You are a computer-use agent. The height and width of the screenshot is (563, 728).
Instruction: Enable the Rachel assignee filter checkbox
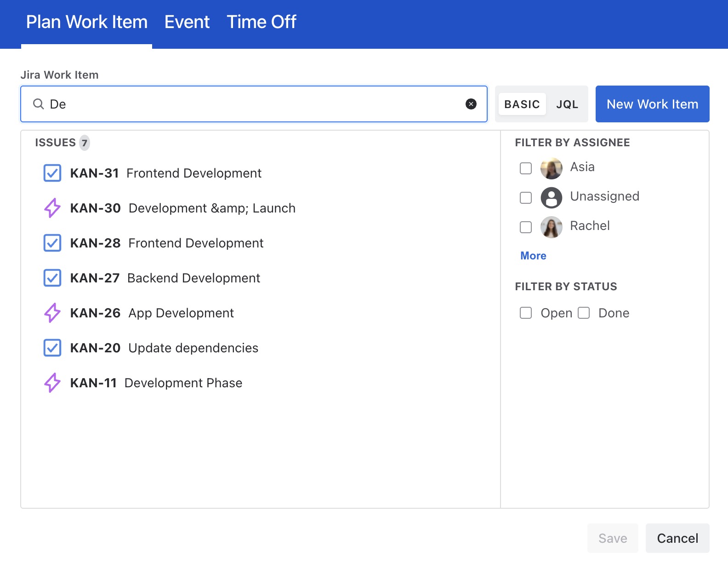526,227
